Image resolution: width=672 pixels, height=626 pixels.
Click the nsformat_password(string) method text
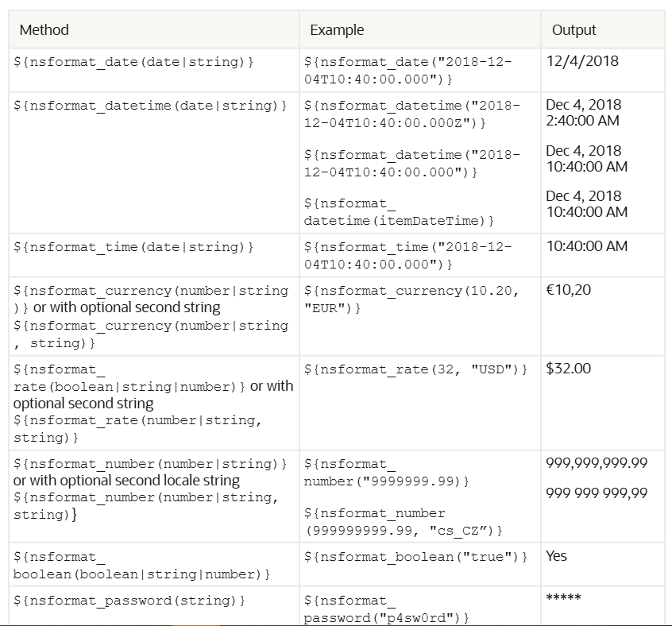[129, 601]
